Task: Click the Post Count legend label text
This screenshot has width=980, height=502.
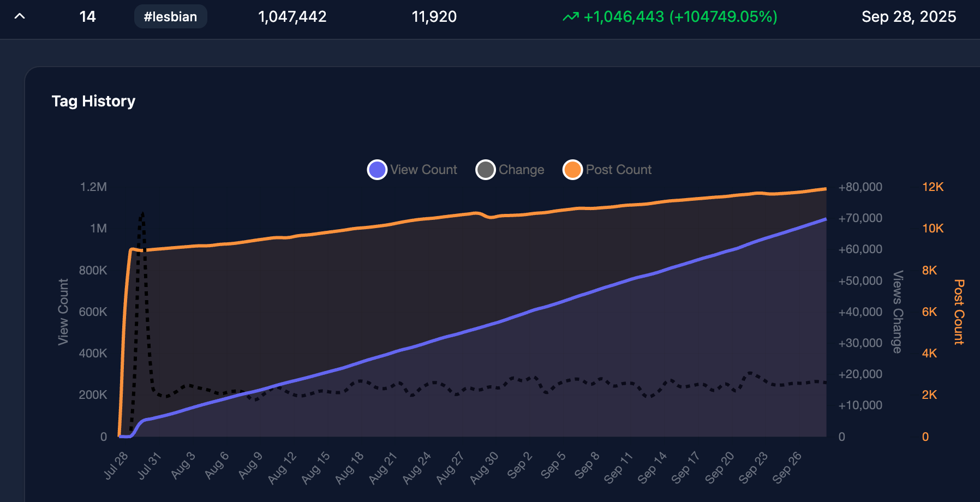Action: pos(618,170)
